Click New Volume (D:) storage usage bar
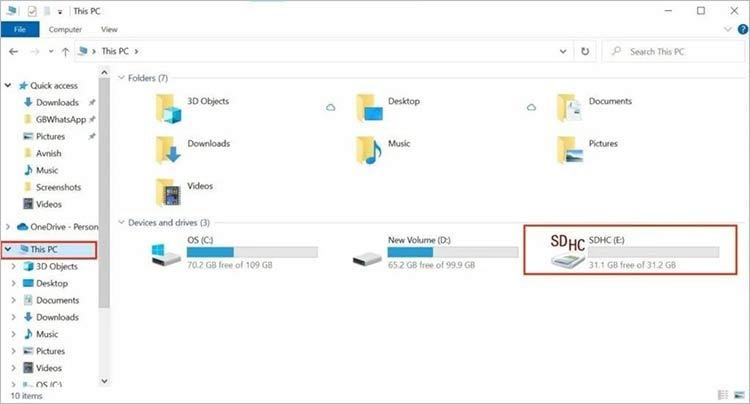This screenshot has height=404, width=750. [x=453, y=252]
